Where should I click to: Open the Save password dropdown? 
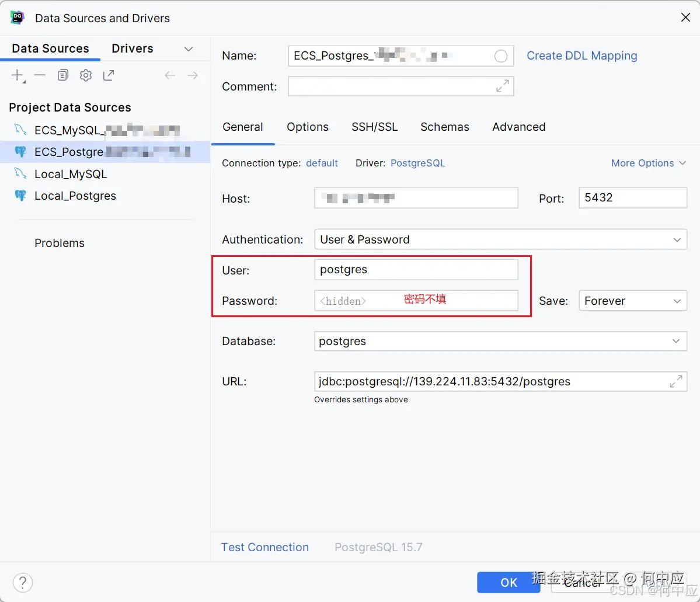pos(633,301)
